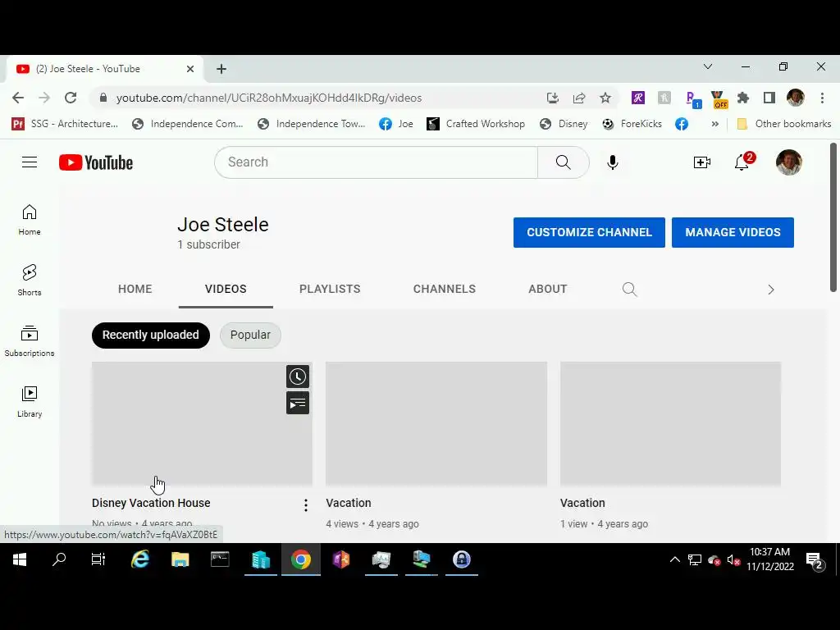Open the YouTube account avatar menu

788,162
